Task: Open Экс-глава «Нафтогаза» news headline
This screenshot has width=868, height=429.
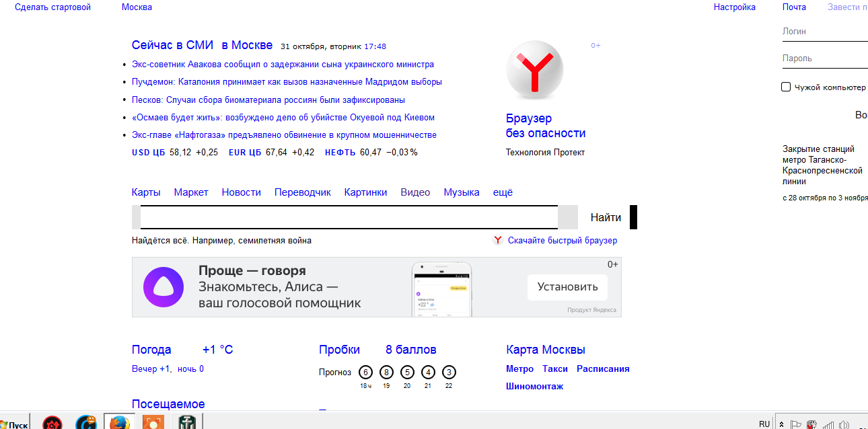Action: pyautogui.click(x=284, y=135)
